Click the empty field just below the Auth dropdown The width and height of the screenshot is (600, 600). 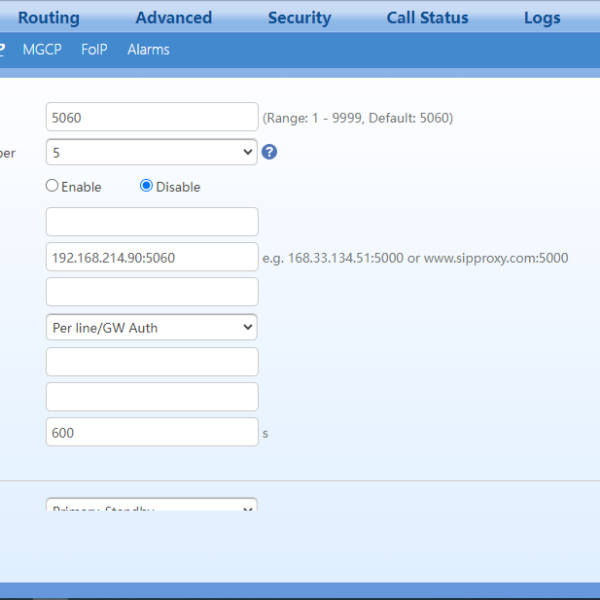pos(152,362)
